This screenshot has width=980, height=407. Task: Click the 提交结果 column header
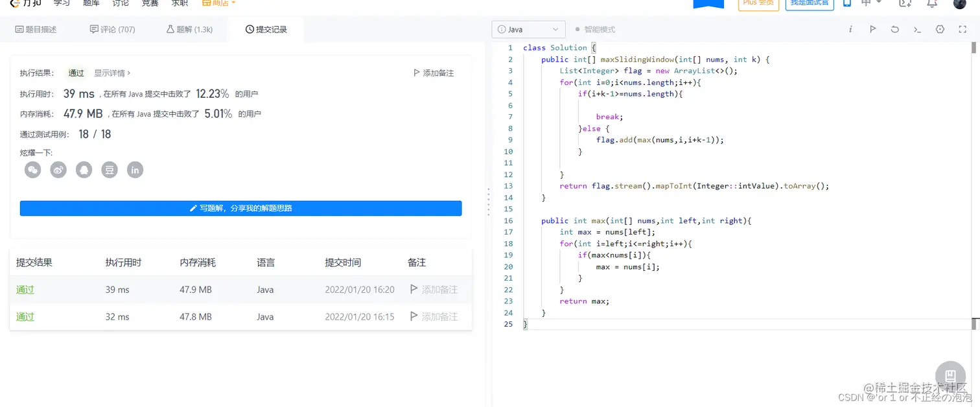pyautogui.click(x=34, y=262)
